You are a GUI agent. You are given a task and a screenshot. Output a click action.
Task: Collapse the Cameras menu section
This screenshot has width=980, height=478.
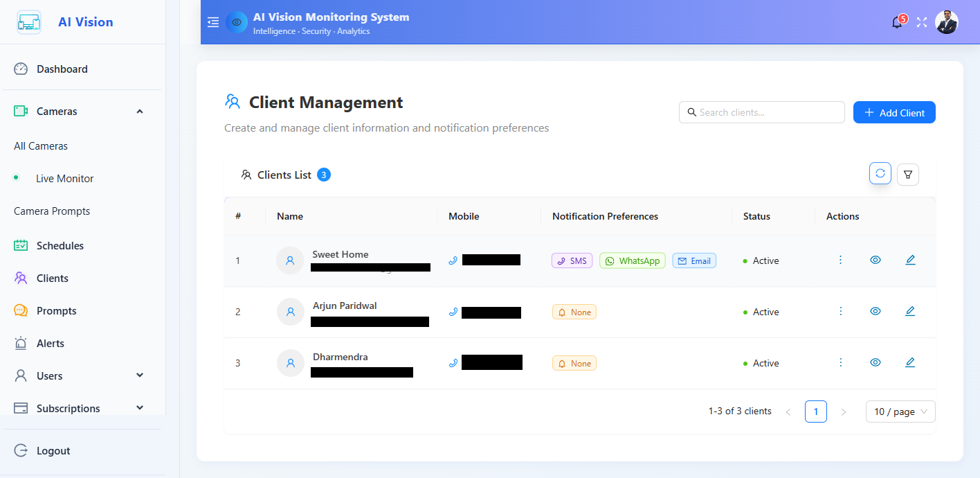(140, 112)
